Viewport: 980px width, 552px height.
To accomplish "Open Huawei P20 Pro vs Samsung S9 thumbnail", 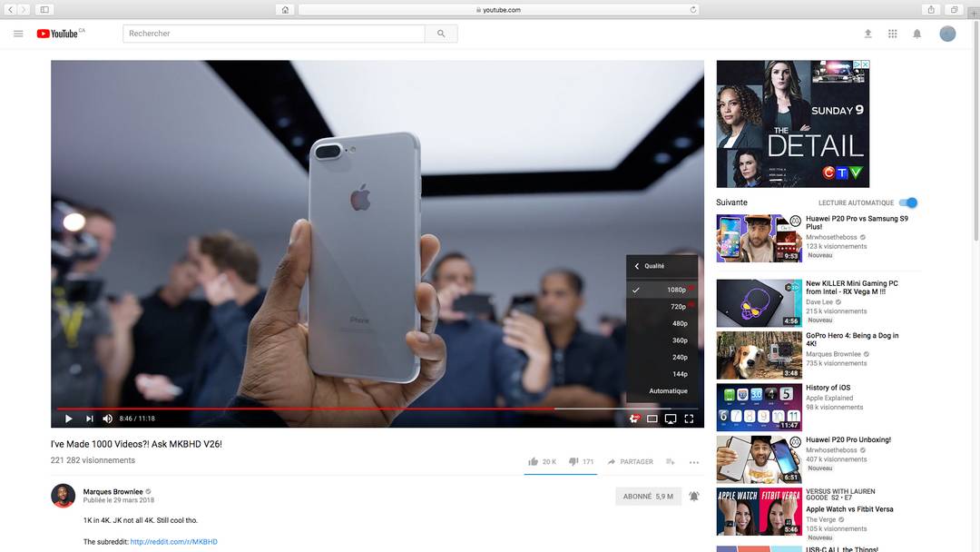I will click(759, 238).
